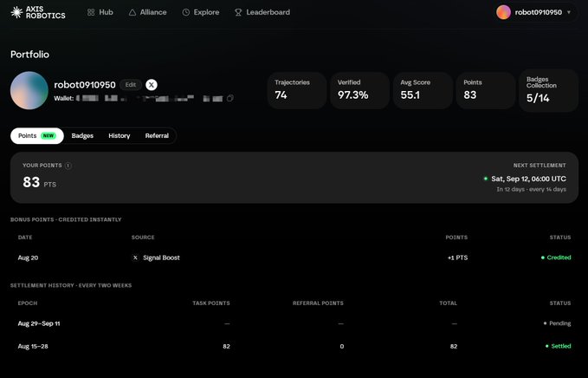
Task: Click the referral points value 0
Action: pyautogui.click(x=341, y=347)
